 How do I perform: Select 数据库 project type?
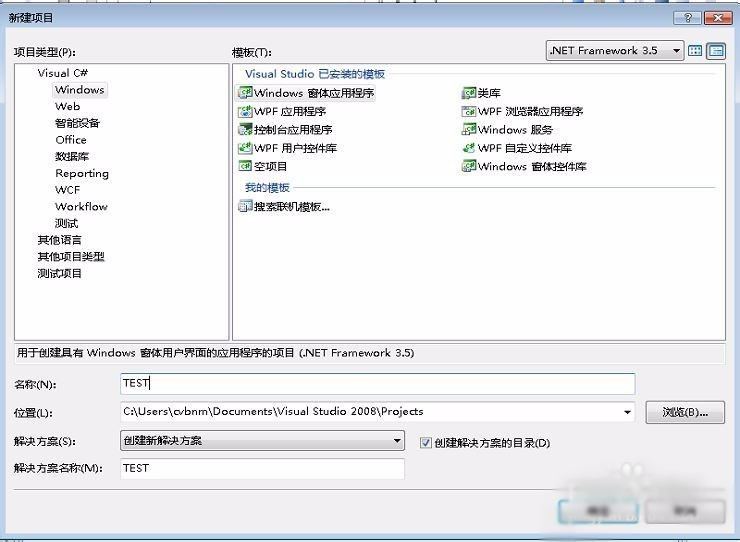click(72, 156)
